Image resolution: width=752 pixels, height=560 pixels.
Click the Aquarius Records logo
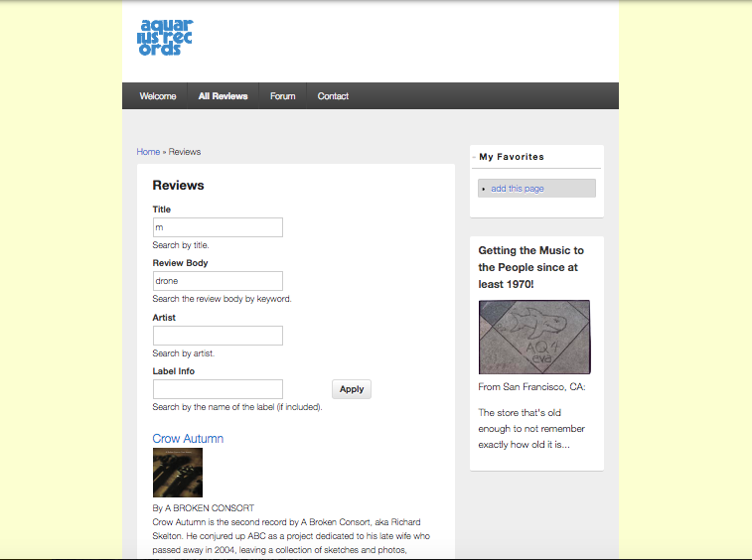coord(165,38)
